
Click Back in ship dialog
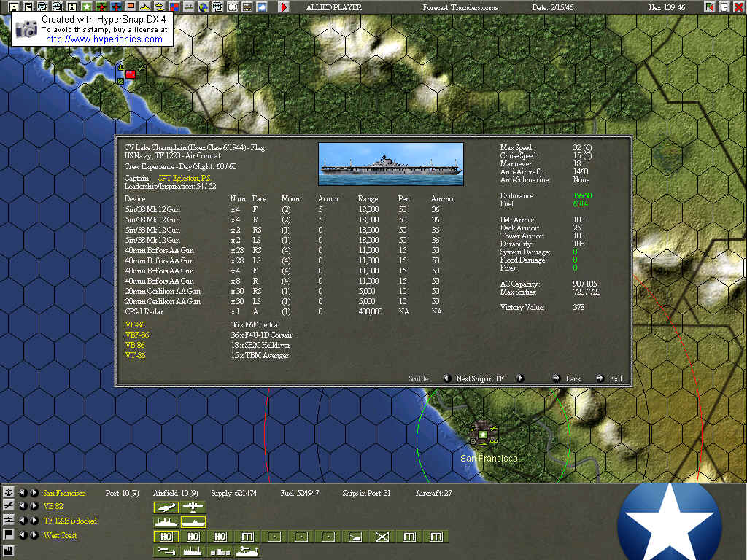pos(573,378)
